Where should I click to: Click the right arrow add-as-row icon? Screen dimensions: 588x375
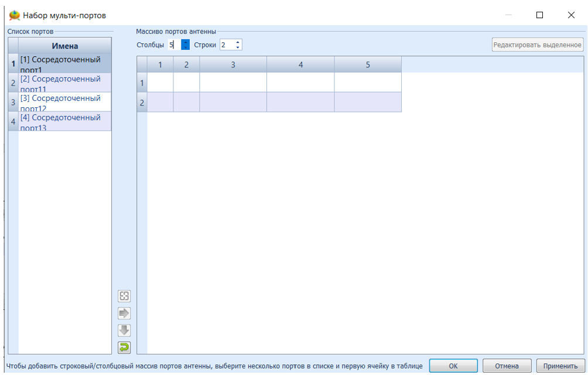124,313
